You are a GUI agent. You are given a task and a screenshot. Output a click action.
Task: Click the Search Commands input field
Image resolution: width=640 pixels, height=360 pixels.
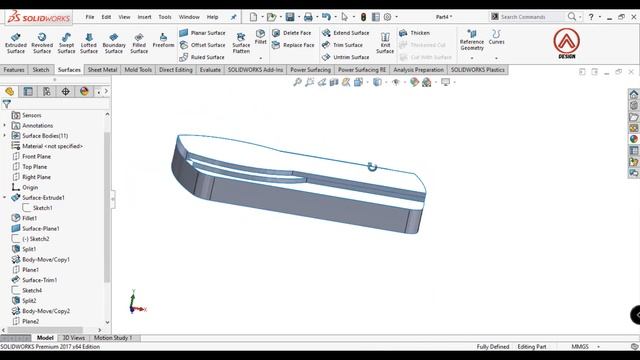[531, 17]
